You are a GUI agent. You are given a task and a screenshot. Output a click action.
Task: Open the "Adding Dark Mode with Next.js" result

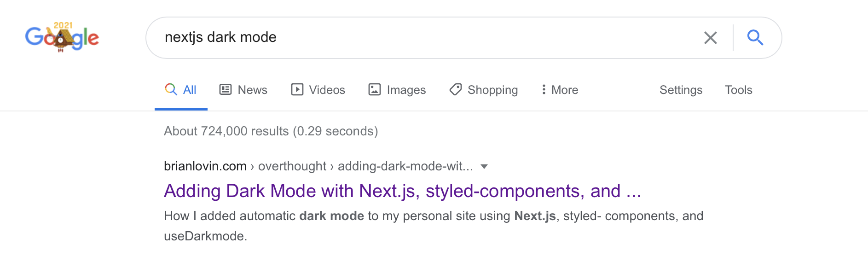click(402, 191)
